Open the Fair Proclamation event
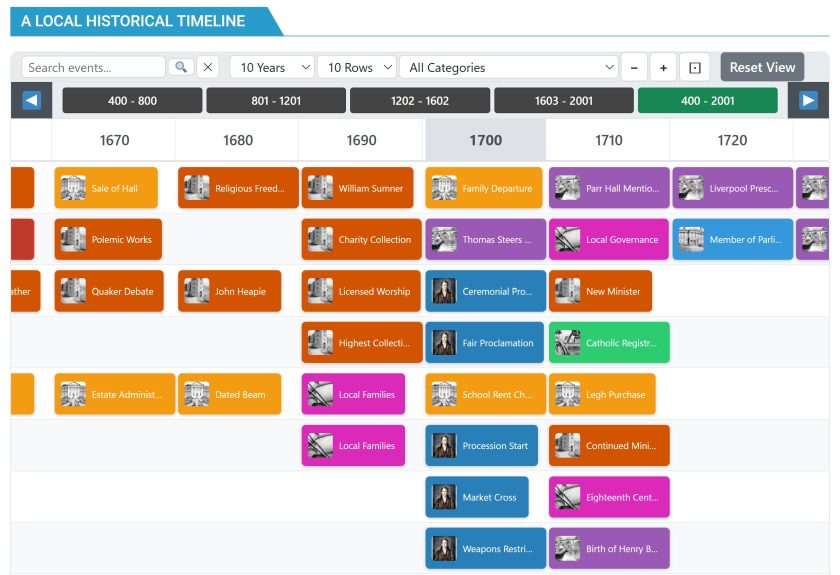Image resolution: width=840 pixels, height=575 pixels. pyautogui.click(x=485, y=343)
